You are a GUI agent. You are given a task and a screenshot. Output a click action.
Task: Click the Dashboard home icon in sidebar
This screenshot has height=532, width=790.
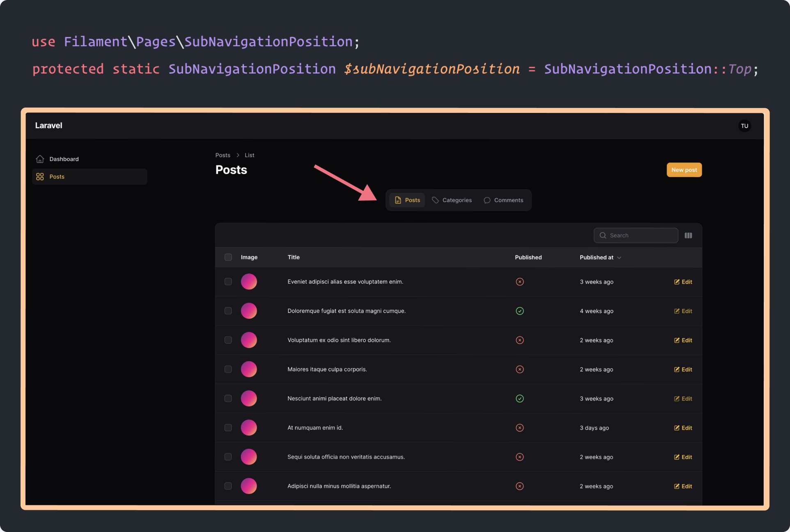pos(40,159)
